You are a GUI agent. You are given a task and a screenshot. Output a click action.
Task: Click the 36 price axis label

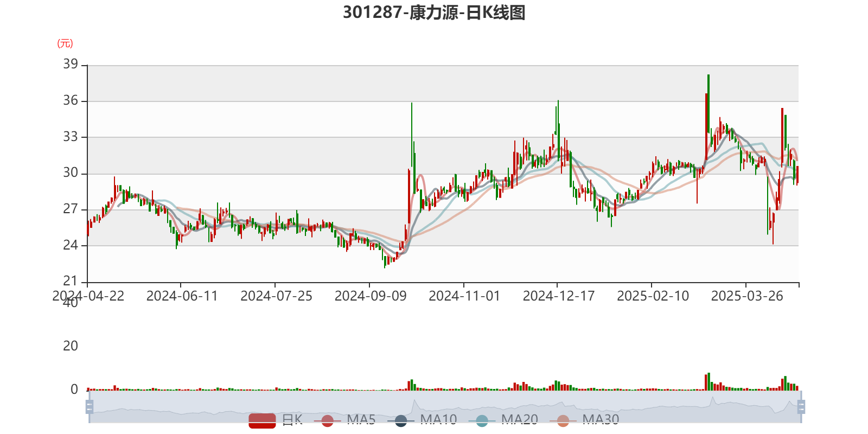(71, 100)
